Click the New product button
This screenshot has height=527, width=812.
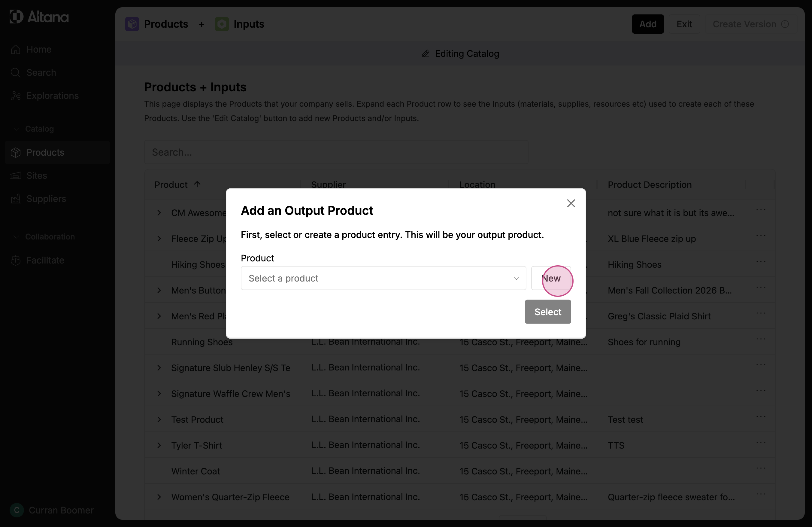click(551, 278)
